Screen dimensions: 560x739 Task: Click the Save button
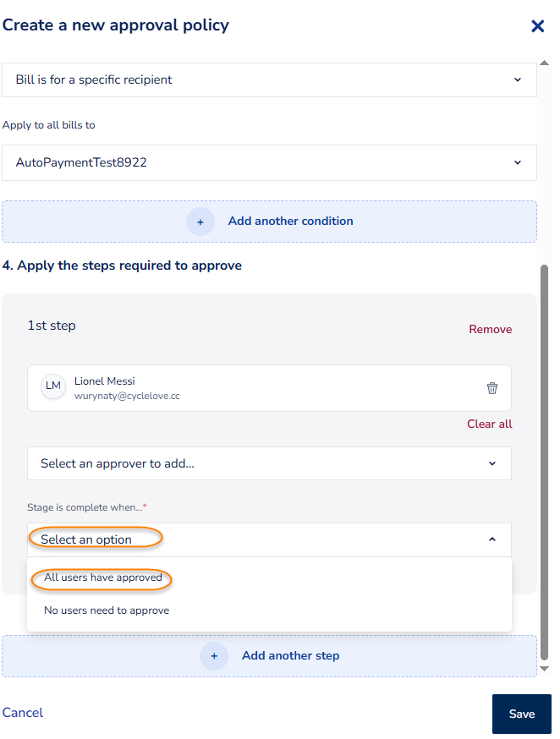[522, 714]
